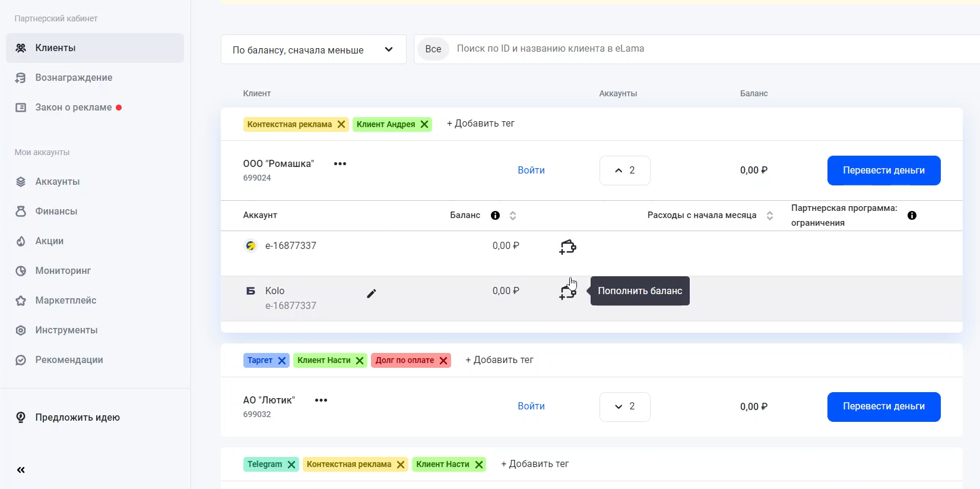Expand accounts list for АО "Лютик"
Viewport: 980px width, 489px height.
click(624, 407)
